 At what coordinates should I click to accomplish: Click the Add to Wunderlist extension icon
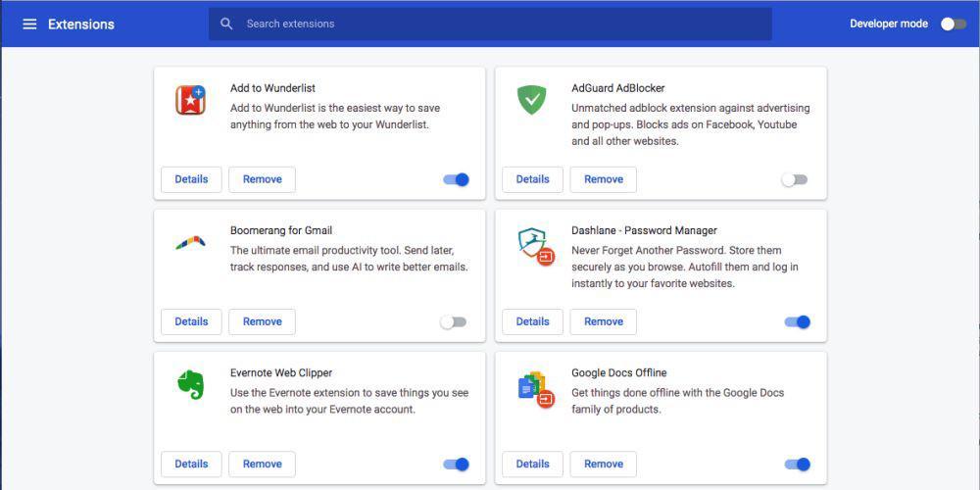pos(191,100)
